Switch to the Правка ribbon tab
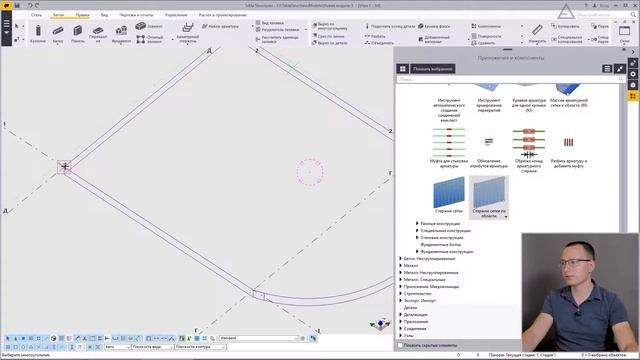This screenshot has width=640, height=360. [x=82, y=15]
